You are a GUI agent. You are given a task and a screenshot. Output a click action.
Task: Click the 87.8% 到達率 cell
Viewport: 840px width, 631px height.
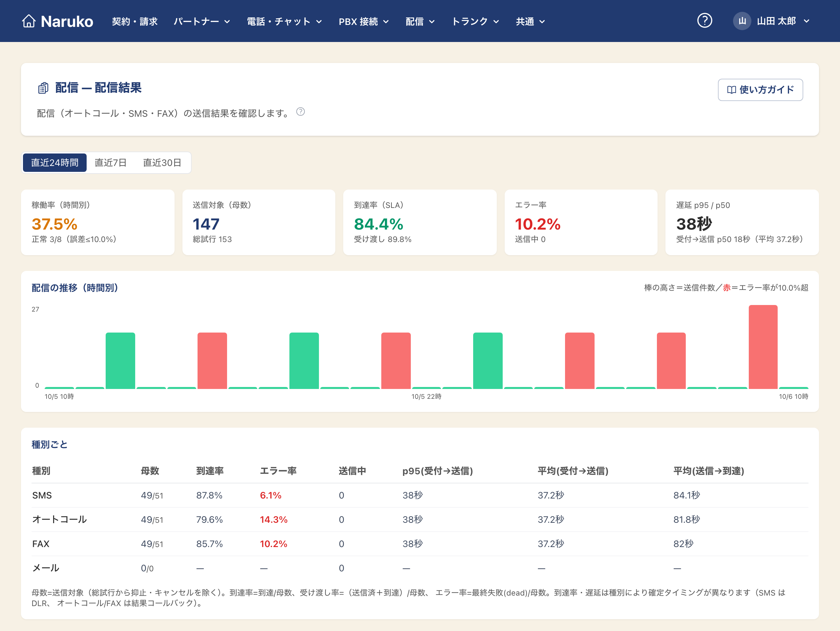pyautogui.click(x=209, y=495)
